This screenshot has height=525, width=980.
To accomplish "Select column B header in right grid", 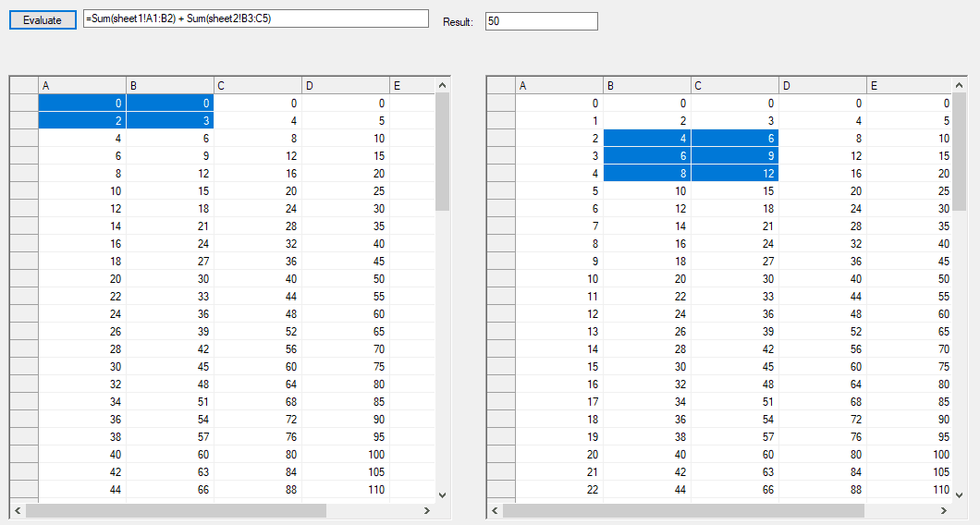I will pyautogui.click(x=647, y=86).
